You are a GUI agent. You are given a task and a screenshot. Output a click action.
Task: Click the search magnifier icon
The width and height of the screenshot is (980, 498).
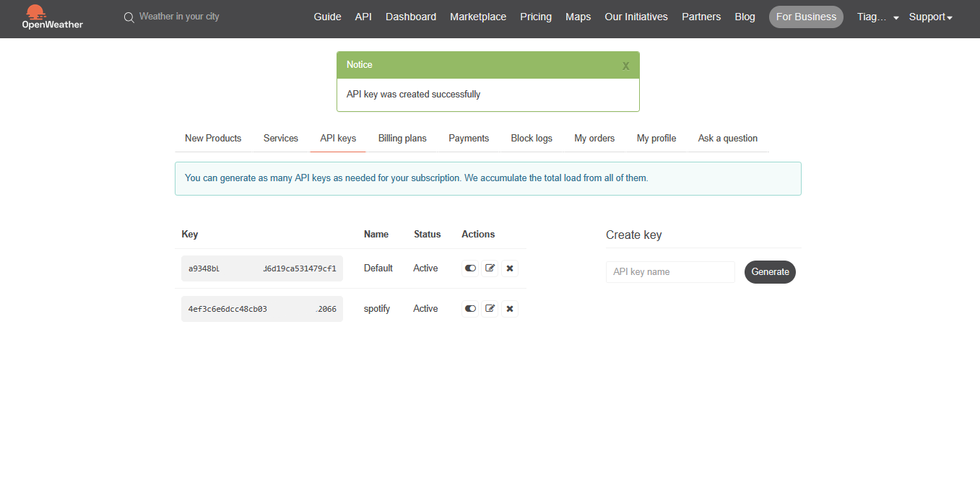point(129,17)
